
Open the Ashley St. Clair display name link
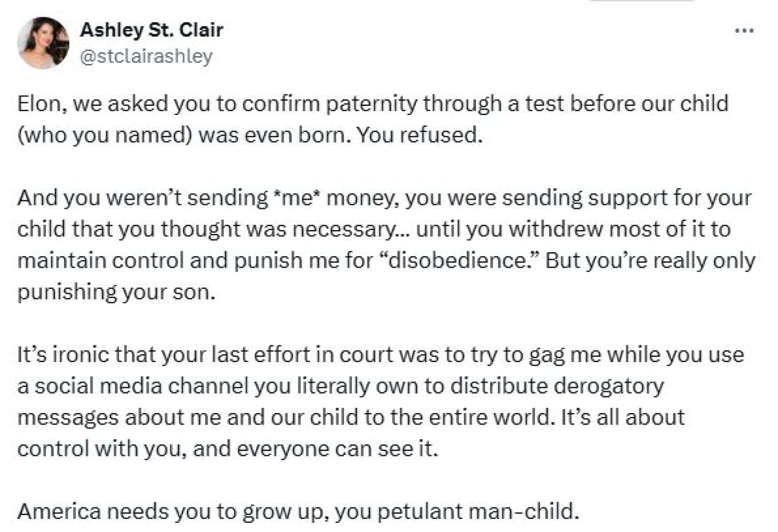[x=151, y=30]
